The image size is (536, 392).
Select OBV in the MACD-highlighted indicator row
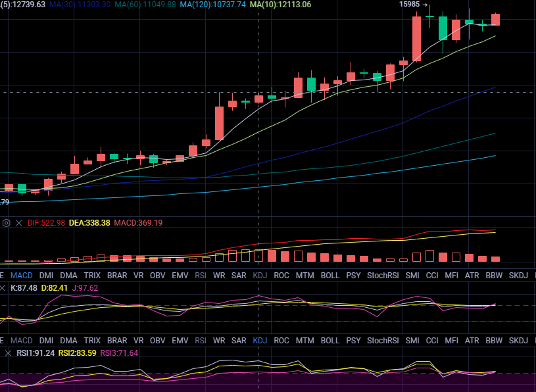coord(158,276)
